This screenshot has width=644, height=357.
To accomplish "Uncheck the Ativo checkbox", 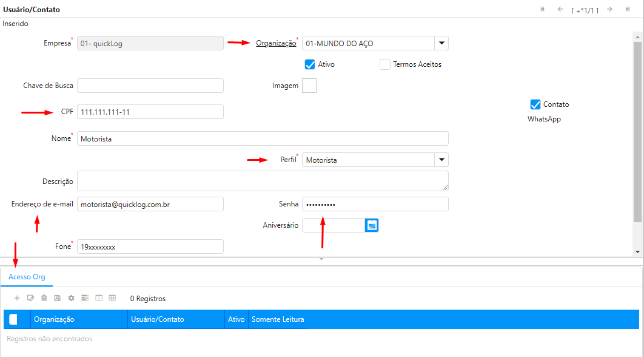I will point(310,64).
